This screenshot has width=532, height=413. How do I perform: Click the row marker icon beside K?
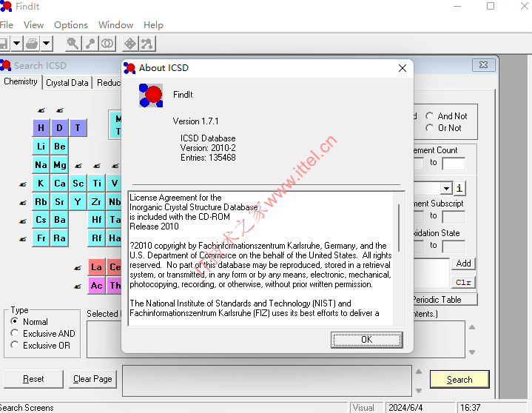23,184
